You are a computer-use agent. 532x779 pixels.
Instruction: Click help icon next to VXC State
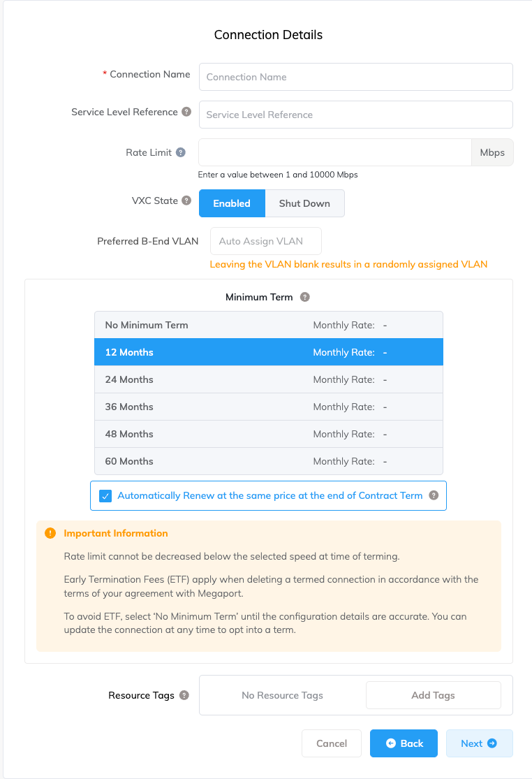click(x=186, y=201)
